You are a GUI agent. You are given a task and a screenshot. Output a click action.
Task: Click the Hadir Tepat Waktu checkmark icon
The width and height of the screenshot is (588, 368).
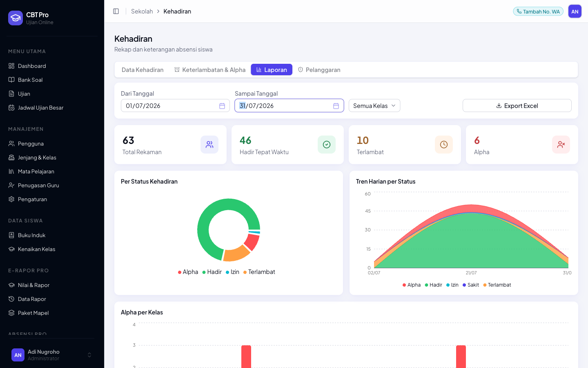pos(327,145)
